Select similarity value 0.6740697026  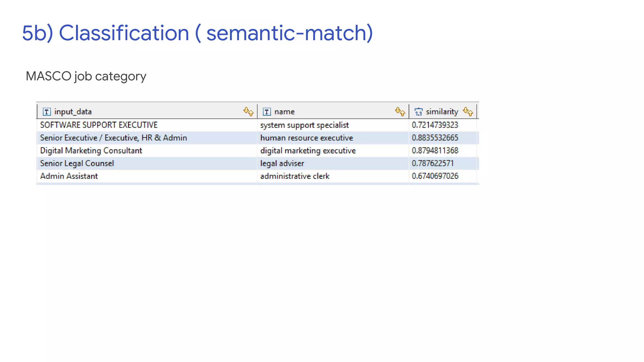pos(443,176)
